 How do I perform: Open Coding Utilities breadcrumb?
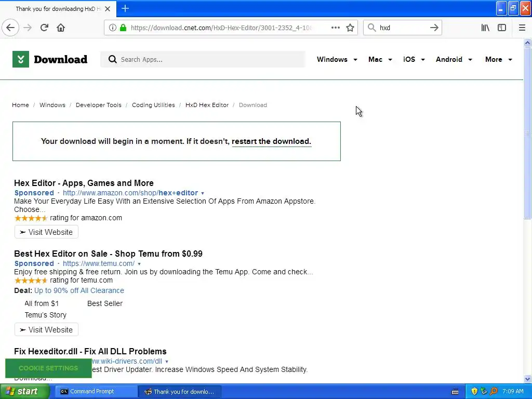pos(153,105)
